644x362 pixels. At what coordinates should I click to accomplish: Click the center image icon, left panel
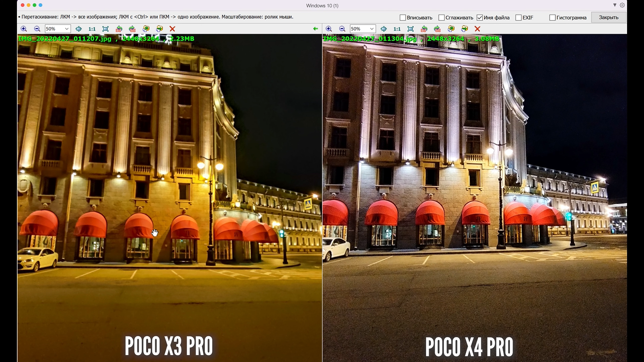tap(78, 29)
